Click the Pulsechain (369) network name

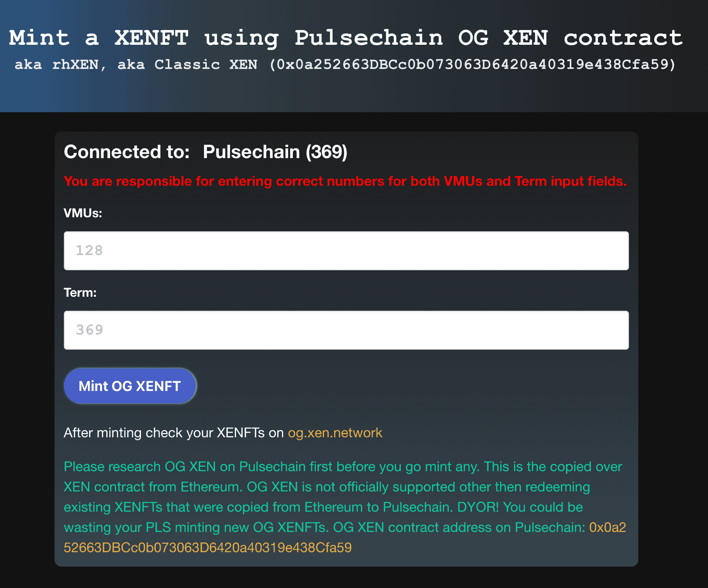(276, 152)
